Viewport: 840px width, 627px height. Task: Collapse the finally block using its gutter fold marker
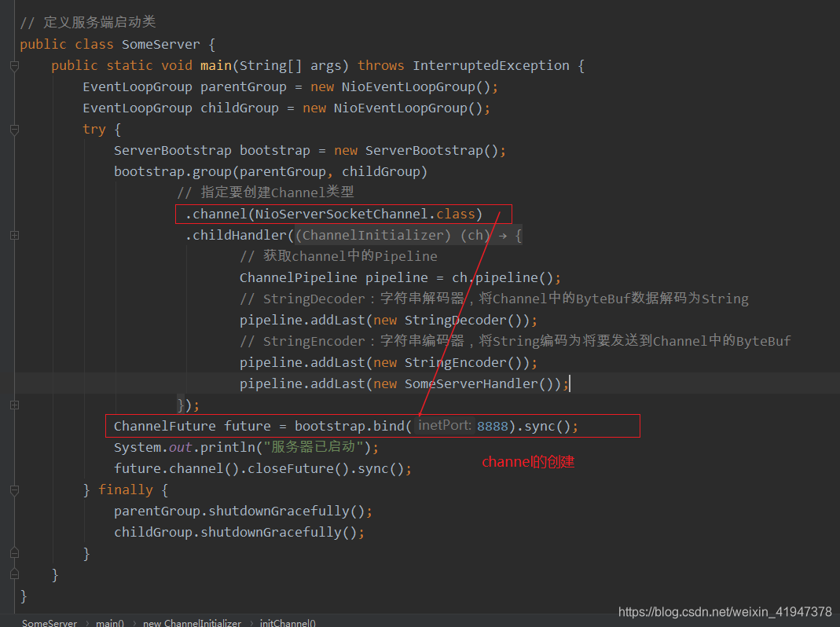(x=14, y=489)
